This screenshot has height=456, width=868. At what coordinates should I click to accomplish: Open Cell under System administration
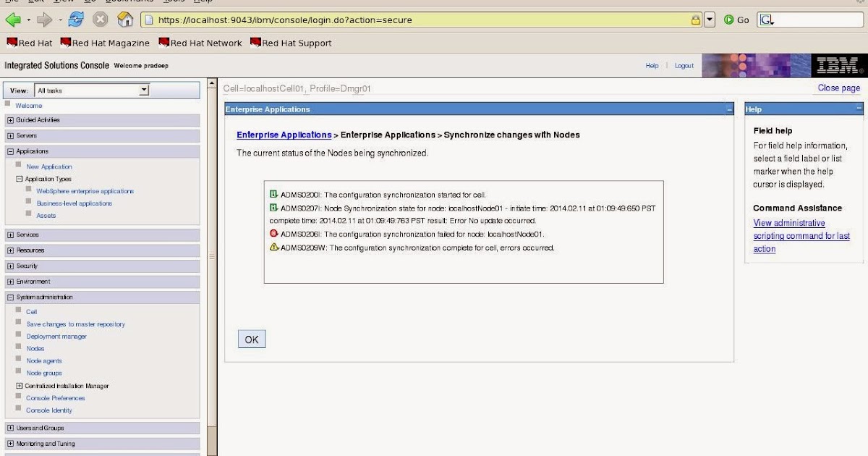pos(31,312)
